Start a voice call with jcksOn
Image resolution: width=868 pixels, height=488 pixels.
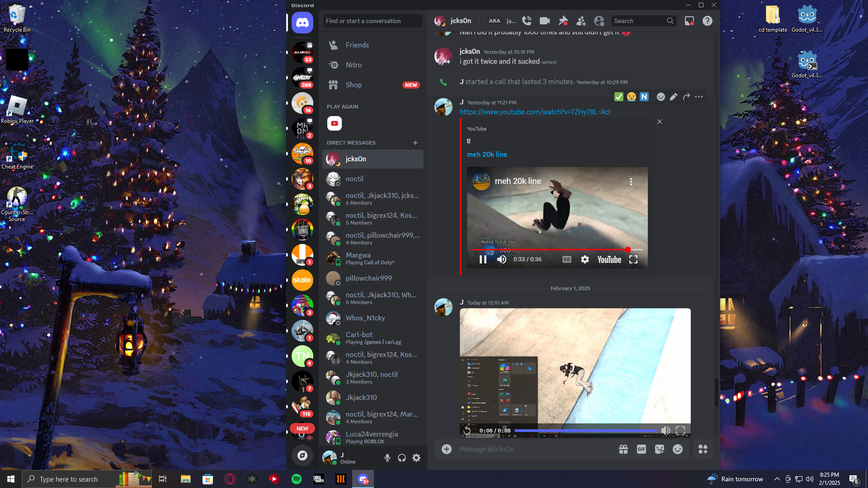[x=527, y=21]
